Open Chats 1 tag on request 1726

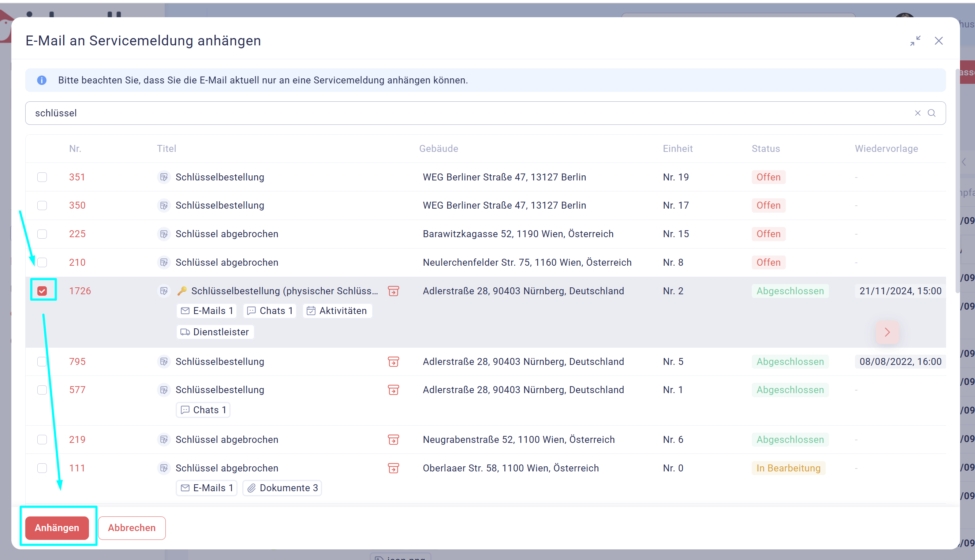(270, 311)
